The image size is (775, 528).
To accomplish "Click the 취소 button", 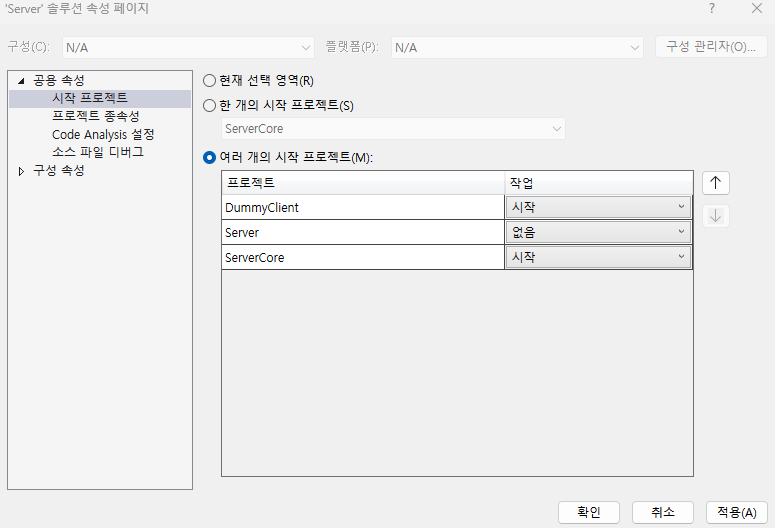I will (x=663, y=512).
